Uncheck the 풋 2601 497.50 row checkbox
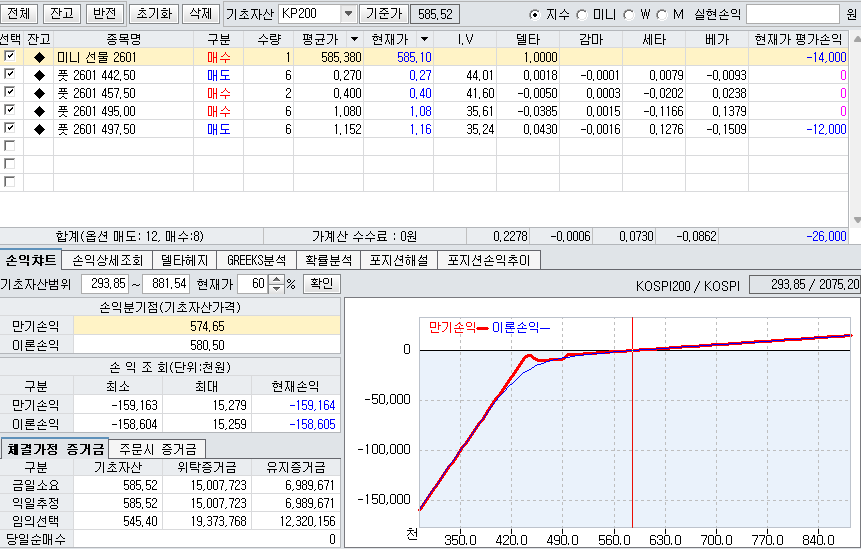The image size is (861, 549). pyautogui.click(x=9, y=128)
